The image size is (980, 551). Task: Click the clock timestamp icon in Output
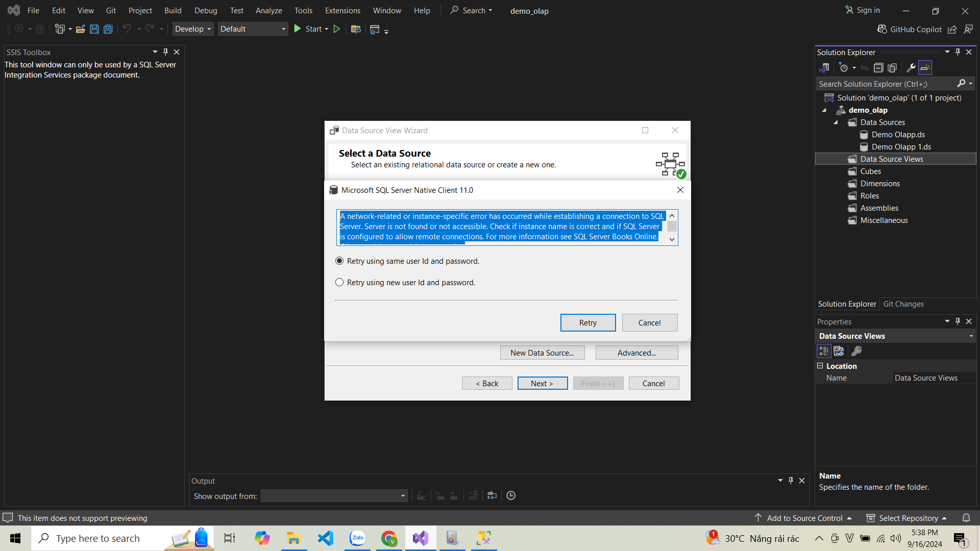pyautogui.click(x=511, y=495)
